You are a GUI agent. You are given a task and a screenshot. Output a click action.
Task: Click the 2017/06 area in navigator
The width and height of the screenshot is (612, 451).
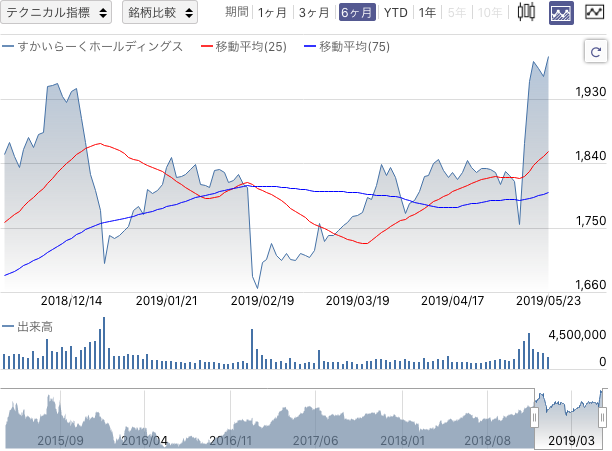click(x=315, y=441)
